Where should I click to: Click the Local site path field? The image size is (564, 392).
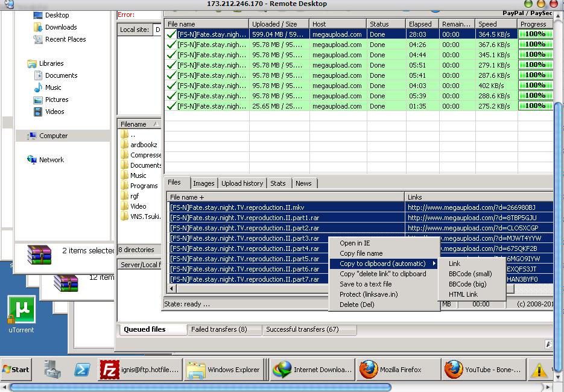point(157,30)
